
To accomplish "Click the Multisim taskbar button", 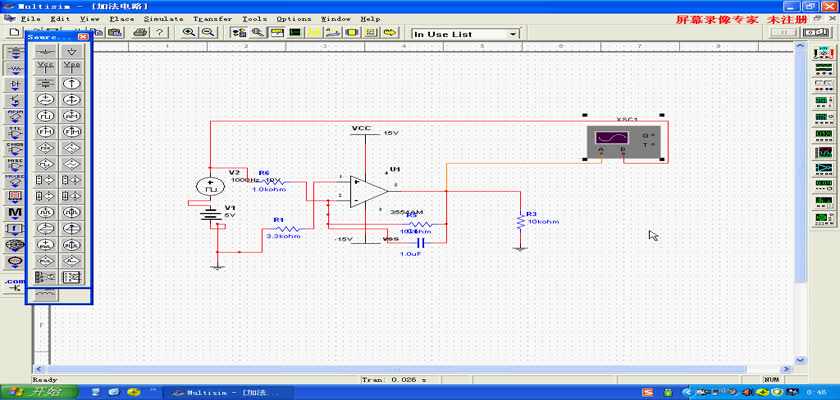I will (228, 393).
